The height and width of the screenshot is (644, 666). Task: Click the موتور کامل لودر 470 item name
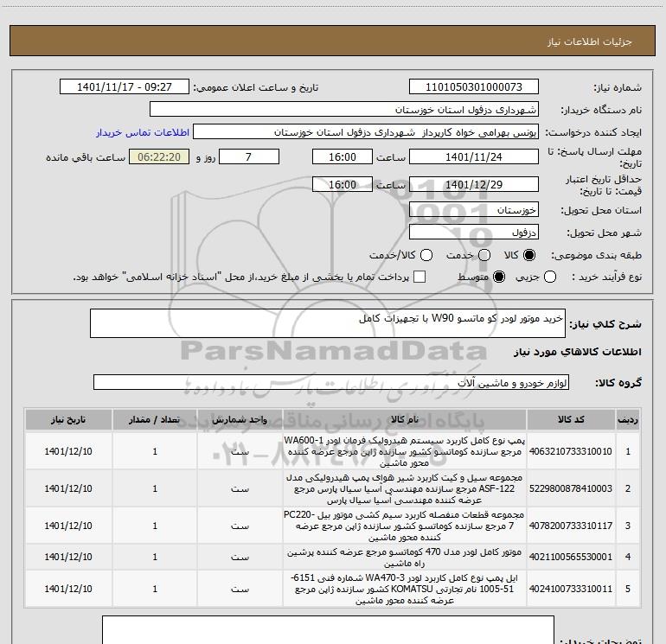[405, 558]
